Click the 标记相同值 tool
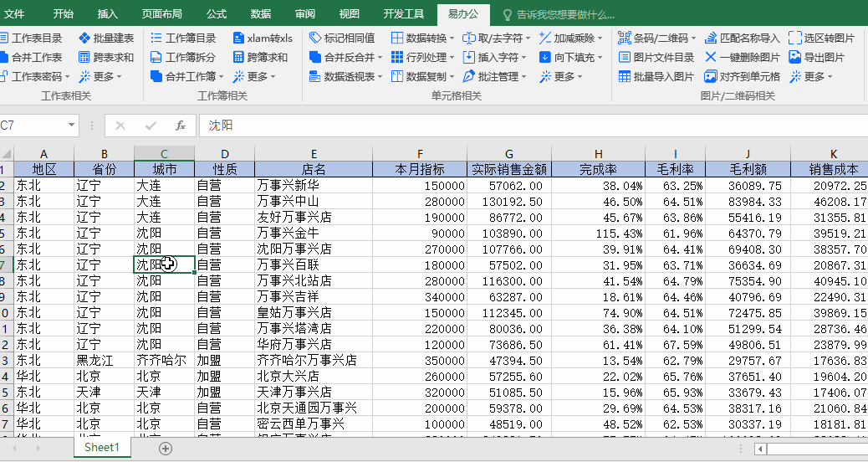Viewport: 868px width, 462px height. pyautogui.click(x=342, y=38)
